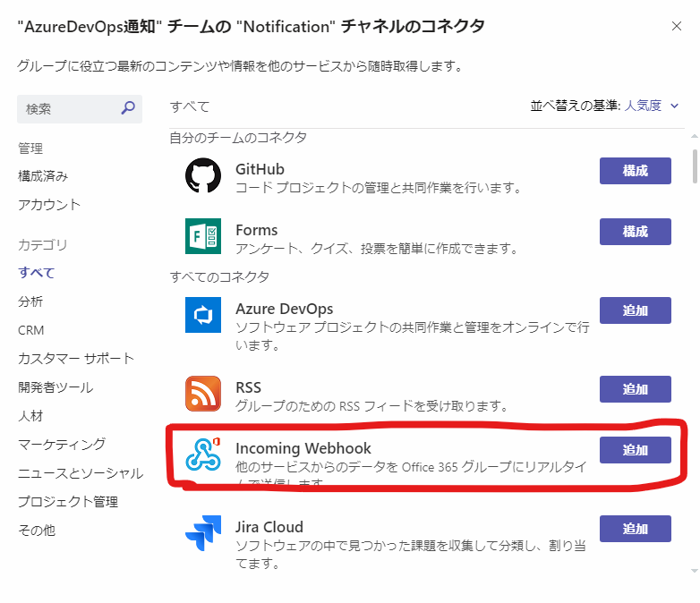The image size is (700, 603).
Task: Click the Jira Cloud title text
Action: coord(269,527)
